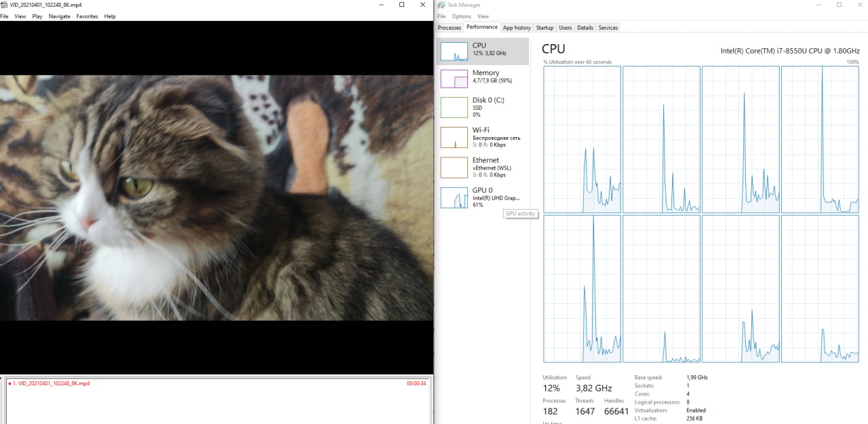The height and width of the screenshot is (424, 868).
Task: Open the Play menu in the media player
Action: (x=37, y=16)
